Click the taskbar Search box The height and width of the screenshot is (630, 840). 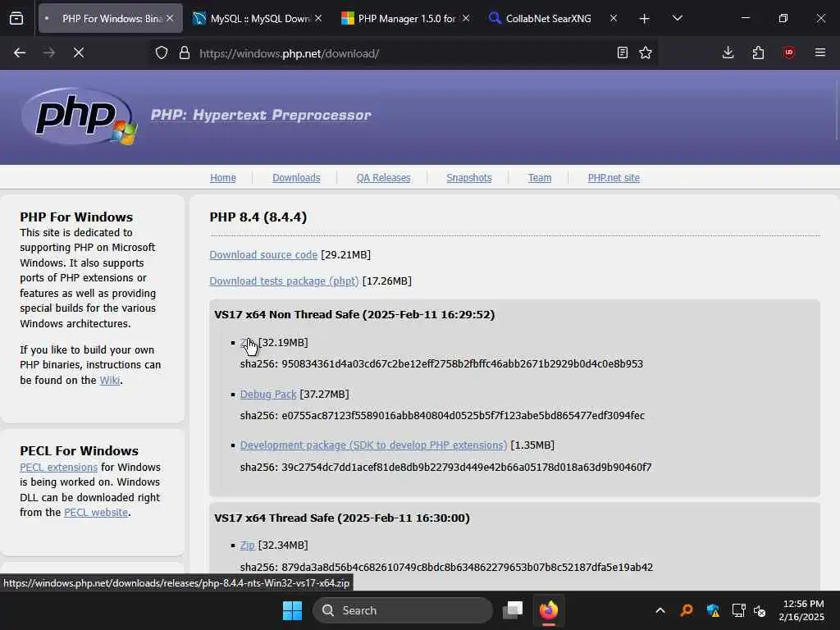tap(403, 610)
